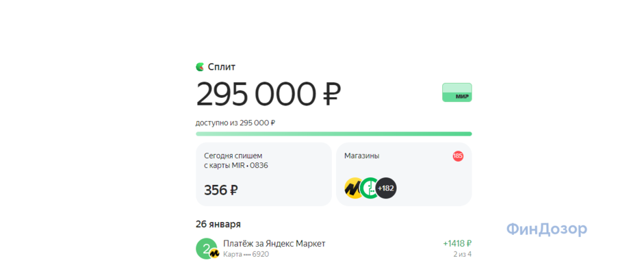
Task: Click the '26 января' date header
Action: 218,225
